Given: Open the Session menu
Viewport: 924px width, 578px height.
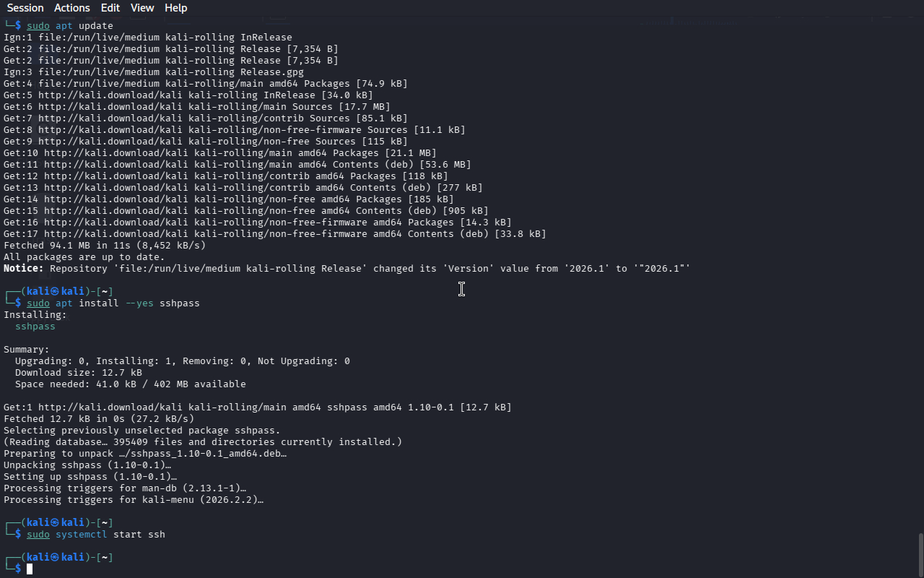Looking at the screenshot, I should pos(25,8).
